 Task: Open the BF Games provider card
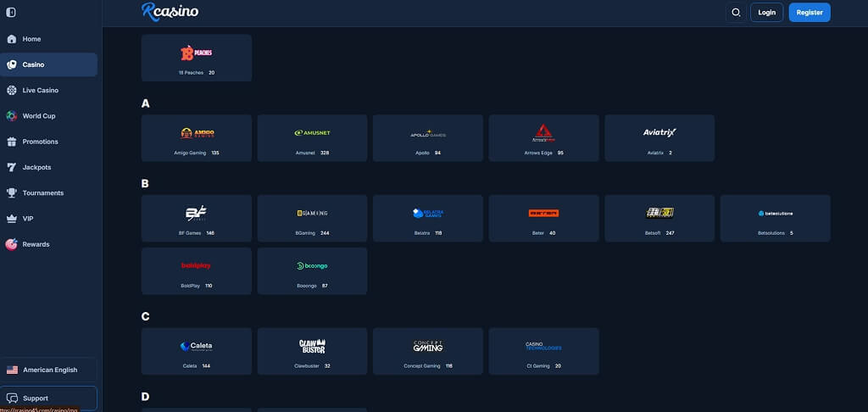point(197,218)
